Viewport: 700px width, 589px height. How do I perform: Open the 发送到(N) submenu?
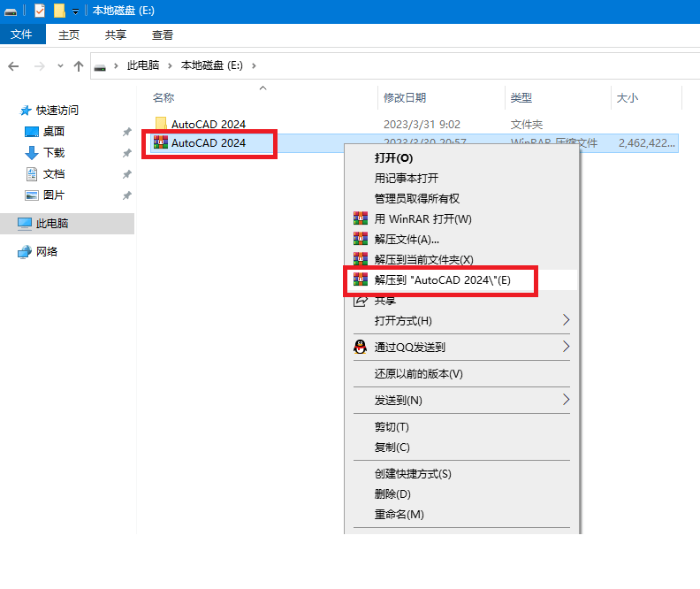tap(462, 400)
